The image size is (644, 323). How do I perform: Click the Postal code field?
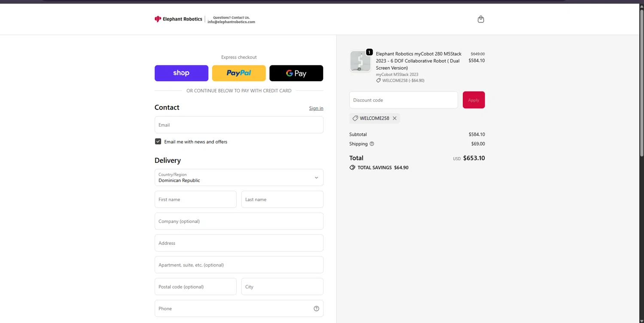click(195, 286)
